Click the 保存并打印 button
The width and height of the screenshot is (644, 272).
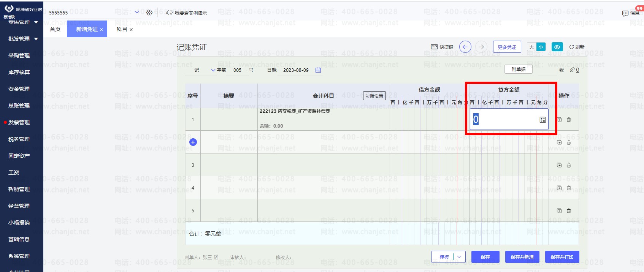(562, 257)
